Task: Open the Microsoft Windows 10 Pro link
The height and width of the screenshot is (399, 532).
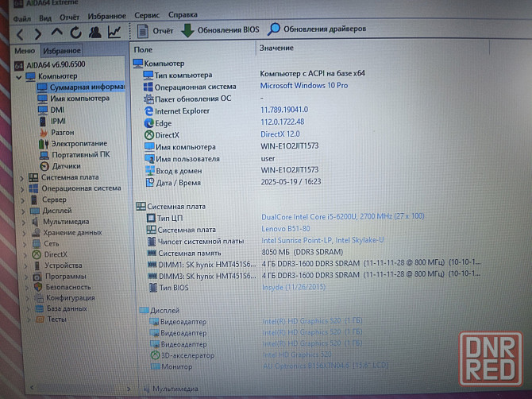Action: [304, 86]
